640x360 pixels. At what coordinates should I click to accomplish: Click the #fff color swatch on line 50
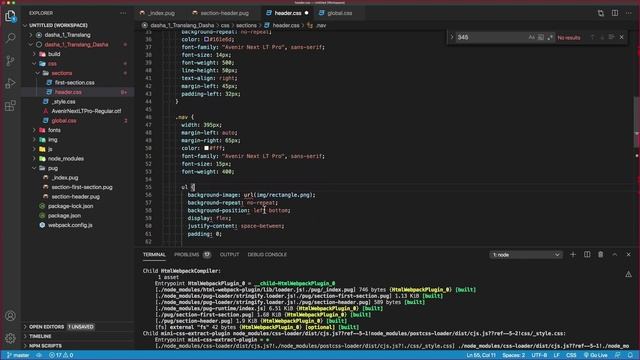pos(206,148)
